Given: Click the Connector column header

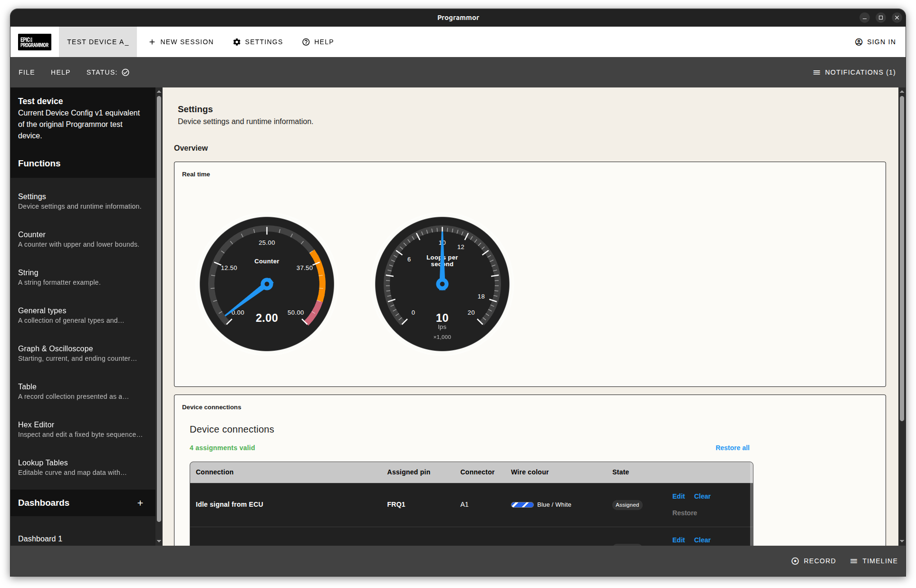Looking at the screenshot, I should tap(477, 472).
